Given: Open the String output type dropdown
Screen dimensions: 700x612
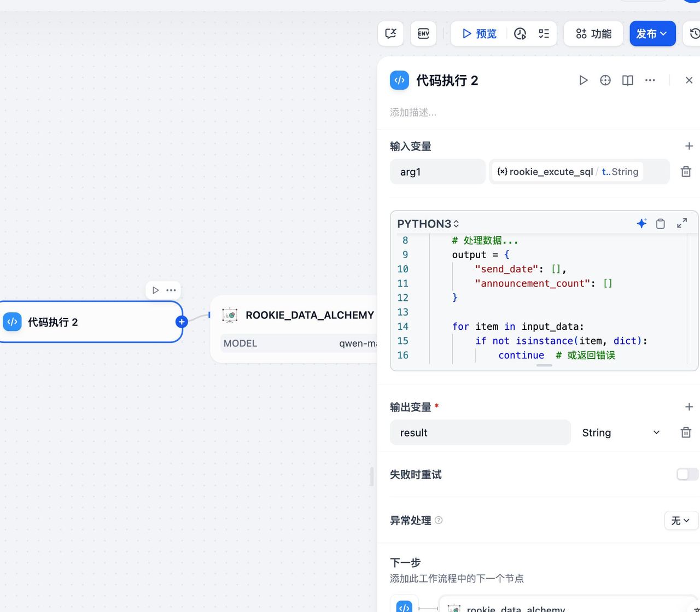Looking at the screenshot, I should pos(621,433).
